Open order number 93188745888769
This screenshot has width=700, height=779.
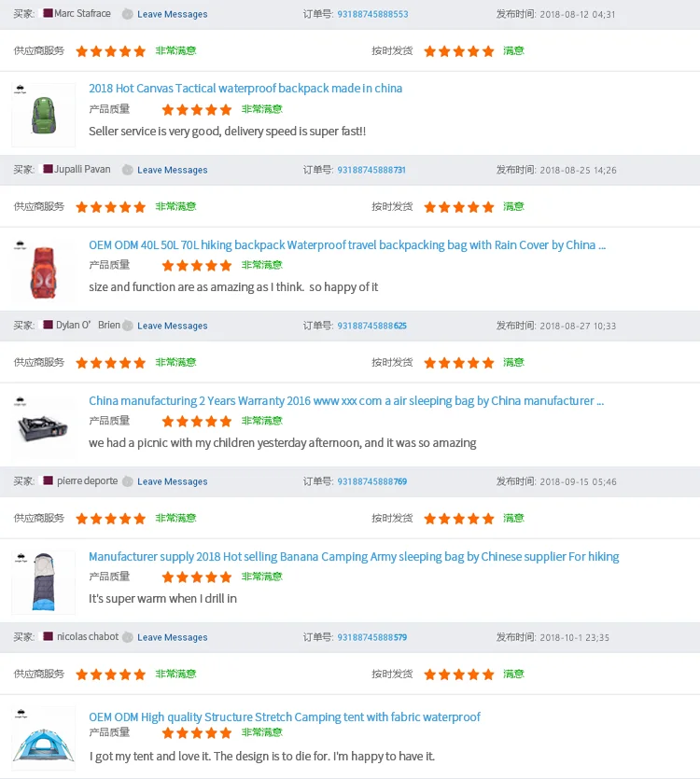[371, 481]
